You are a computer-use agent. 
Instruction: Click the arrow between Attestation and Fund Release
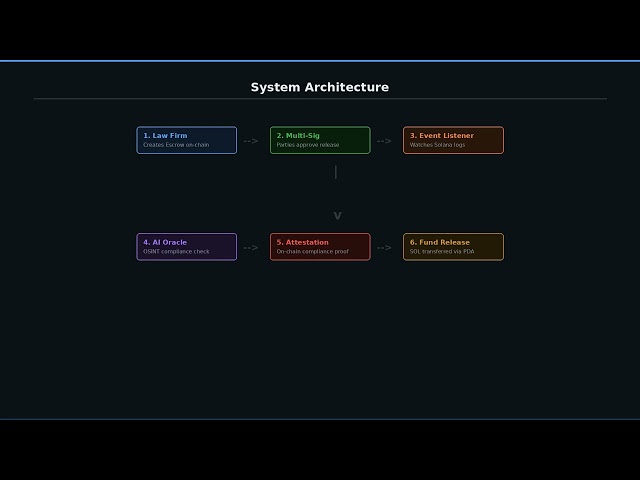384,248
